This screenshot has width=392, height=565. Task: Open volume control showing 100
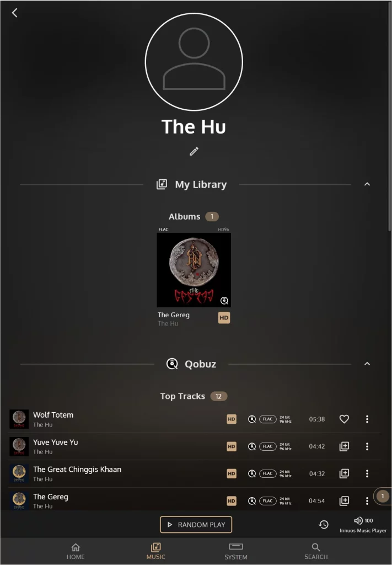[363, 521]
